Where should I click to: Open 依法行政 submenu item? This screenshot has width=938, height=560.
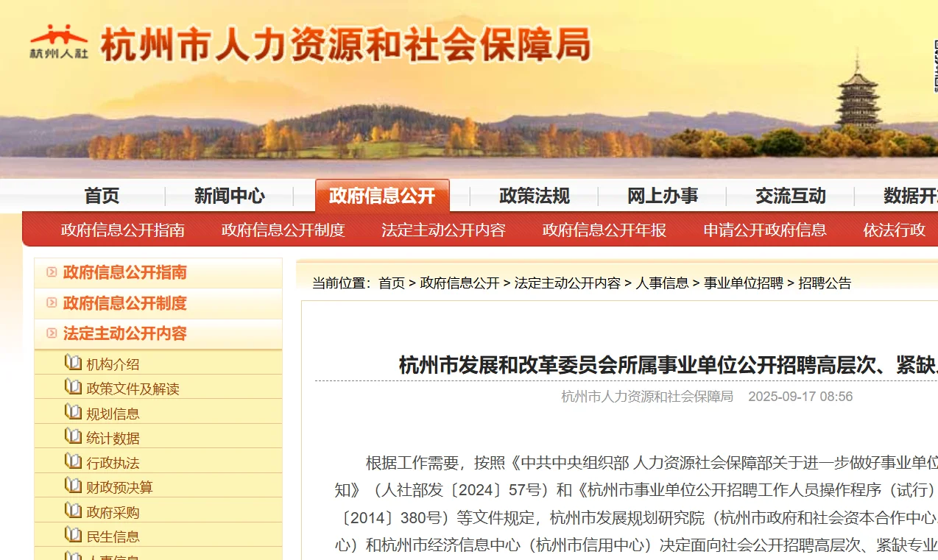click(895, 230)
